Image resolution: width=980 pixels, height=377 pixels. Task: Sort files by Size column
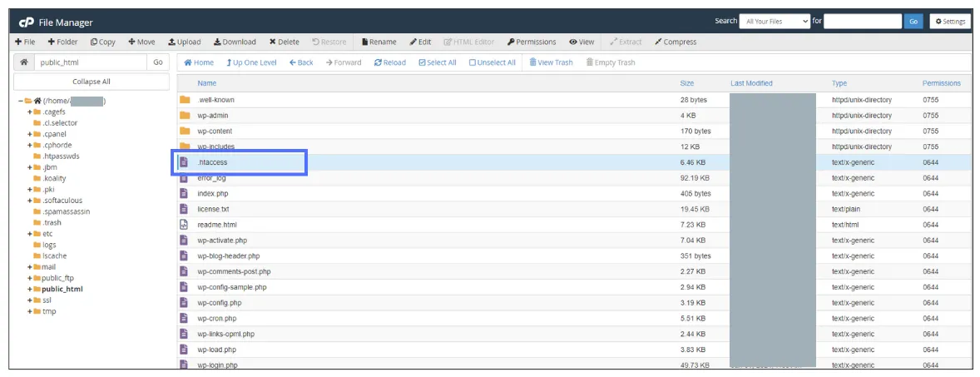(687, 83)
